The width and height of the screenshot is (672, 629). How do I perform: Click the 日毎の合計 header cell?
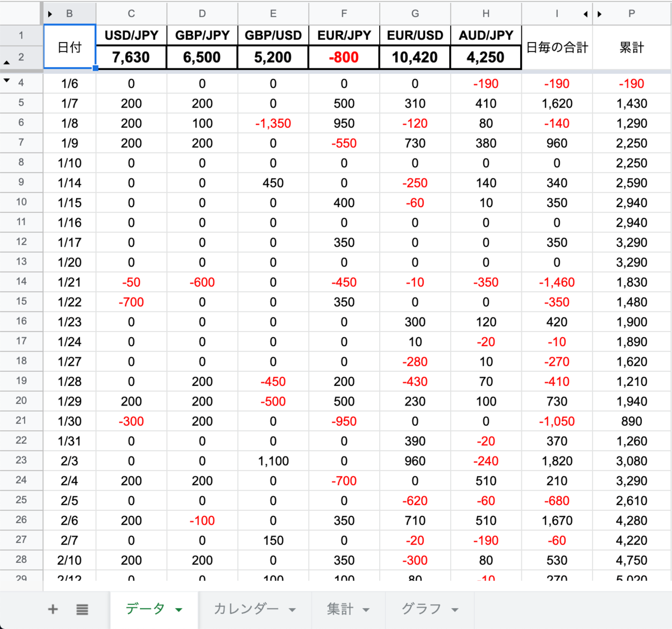(557, 47)
